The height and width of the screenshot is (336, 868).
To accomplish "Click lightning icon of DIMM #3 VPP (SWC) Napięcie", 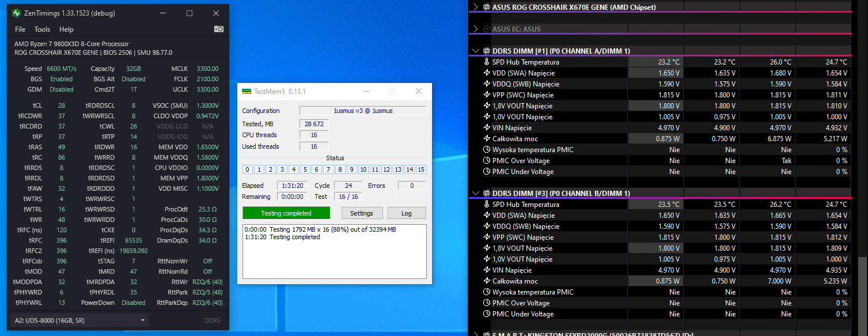I will click(486, 237).
